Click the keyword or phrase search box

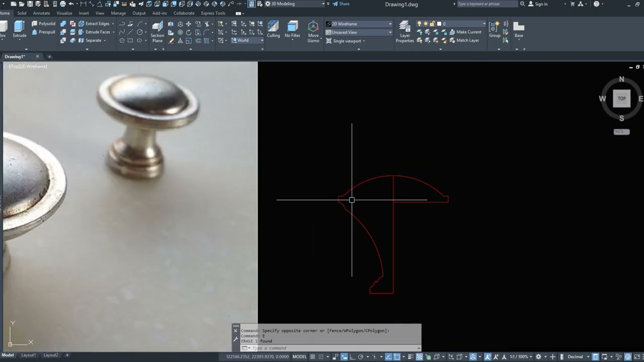(487, 4)
